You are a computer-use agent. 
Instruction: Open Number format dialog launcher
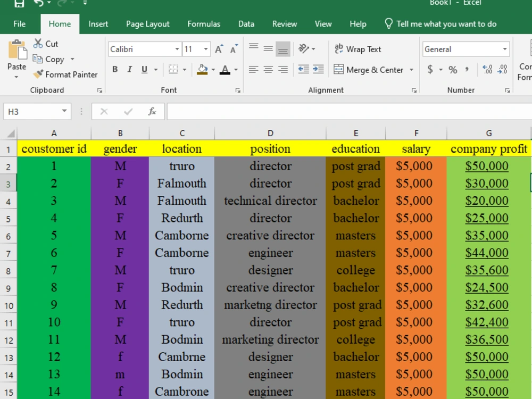[507, 90]
